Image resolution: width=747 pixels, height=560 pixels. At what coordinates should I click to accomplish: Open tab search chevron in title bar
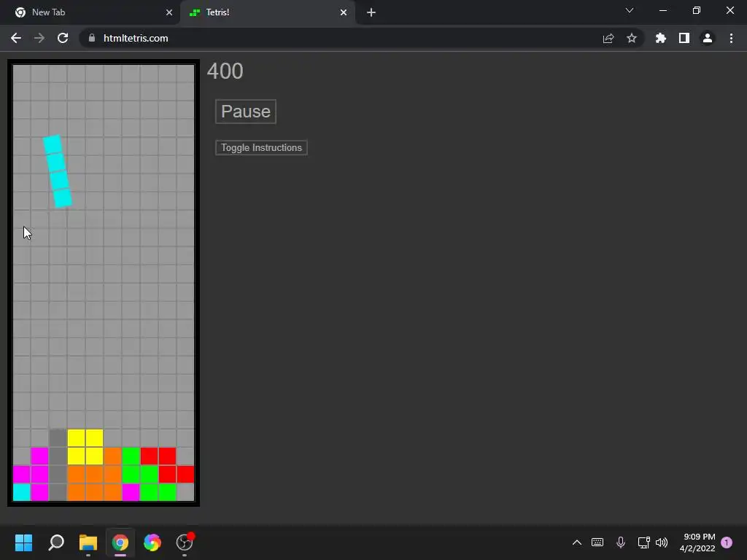tap(630, 10)
